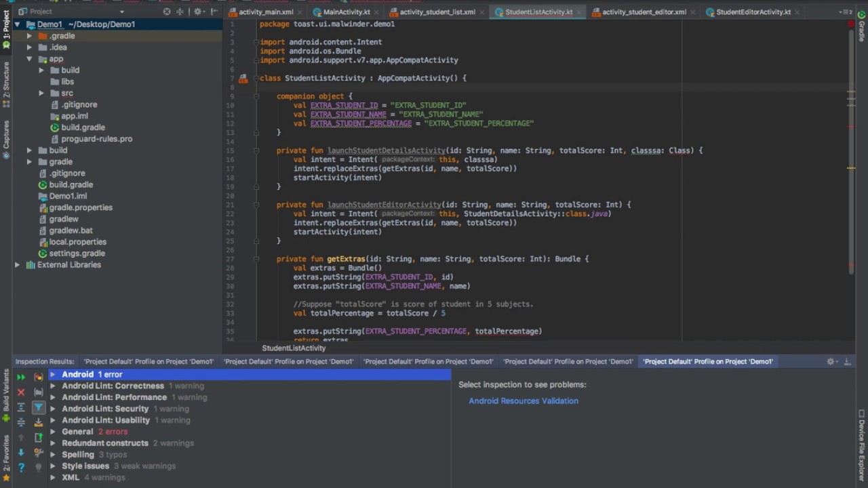Edit inspection settings wrench icon
The width and height of the screenshot is (868, 488).
tap(39, 452)
